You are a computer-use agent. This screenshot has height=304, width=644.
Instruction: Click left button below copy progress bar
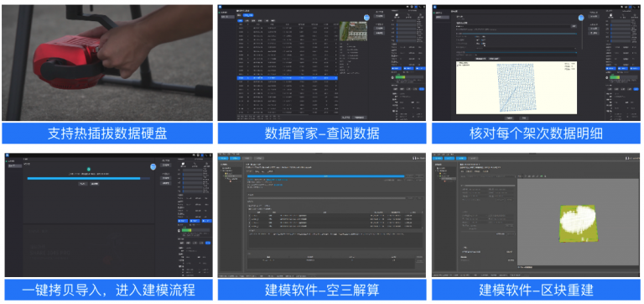83,184
